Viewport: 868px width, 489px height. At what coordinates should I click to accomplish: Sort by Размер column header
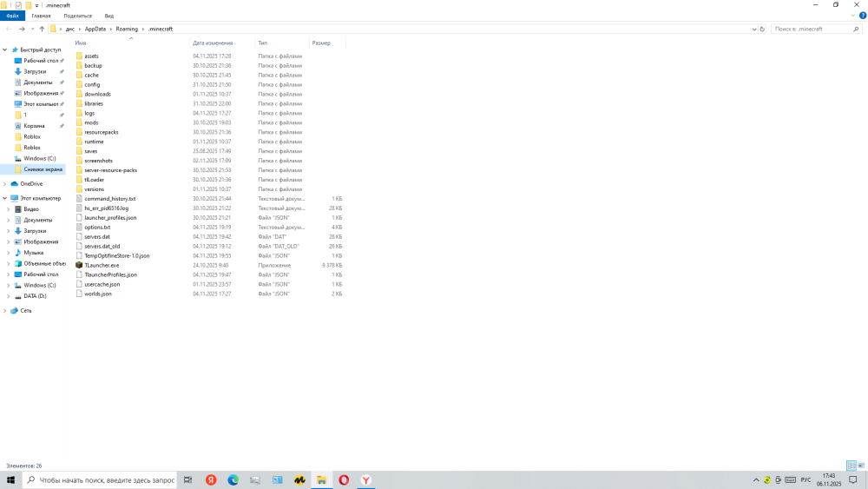pyautogui.click(x=321, y=43)
